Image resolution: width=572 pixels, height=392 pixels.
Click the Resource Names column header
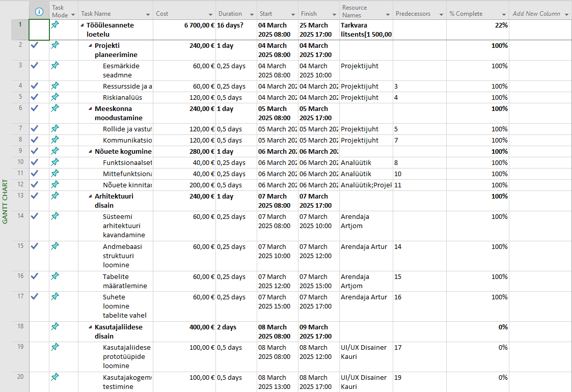tap(362, 11)
